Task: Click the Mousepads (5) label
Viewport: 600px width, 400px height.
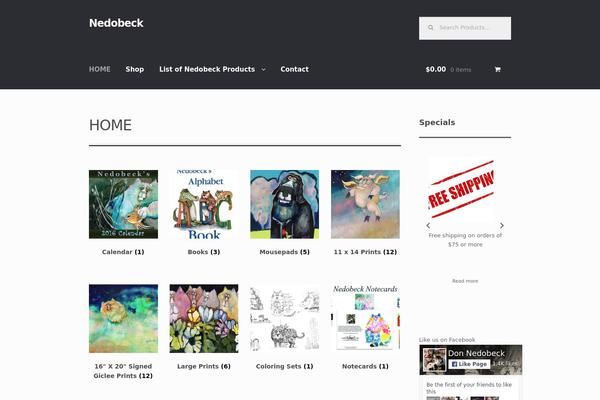Action: pos(284,252)
